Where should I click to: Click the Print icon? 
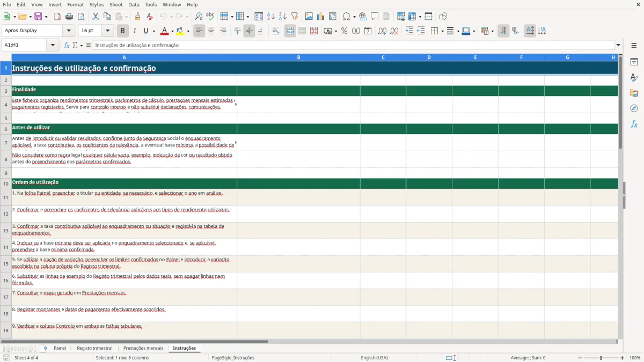(69, 17)
